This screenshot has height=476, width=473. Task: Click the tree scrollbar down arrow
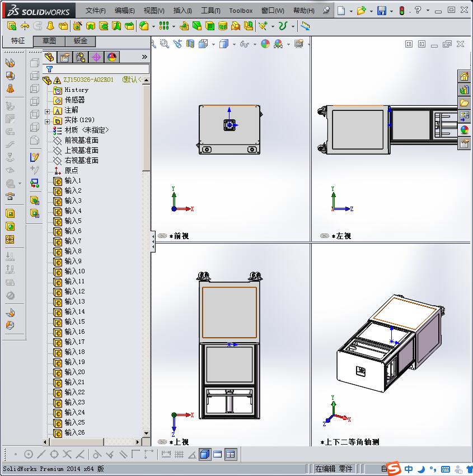[x=146, y=433]
